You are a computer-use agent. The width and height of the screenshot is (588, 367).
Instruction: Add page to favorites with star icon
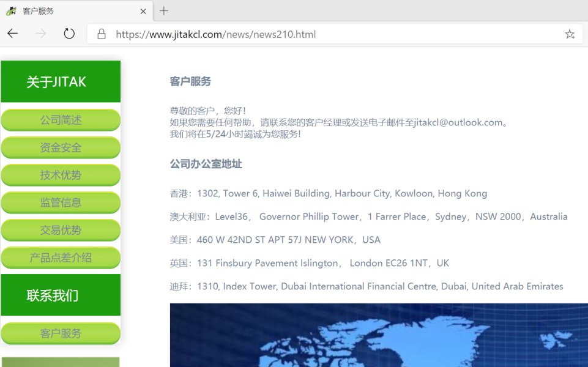[570, 34]
